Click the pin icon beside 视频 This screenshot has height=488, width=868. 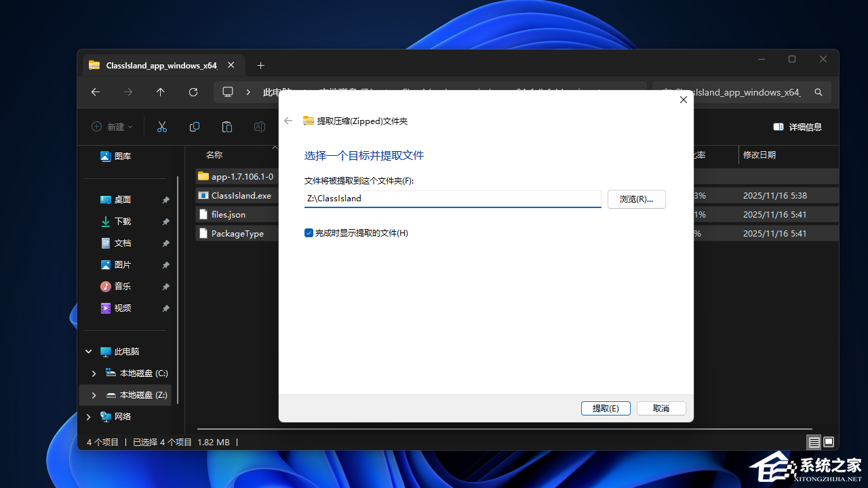tap(166, 308)
